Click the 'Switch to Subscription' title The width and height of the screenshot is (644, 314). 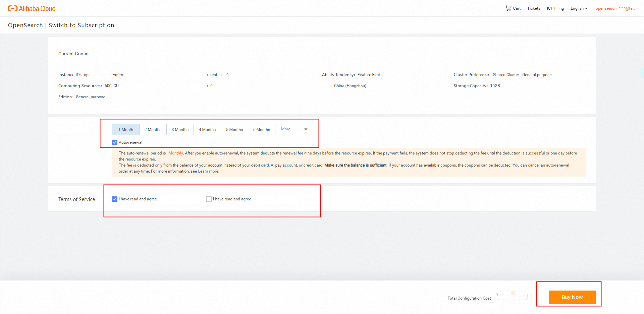coord(82,25)
